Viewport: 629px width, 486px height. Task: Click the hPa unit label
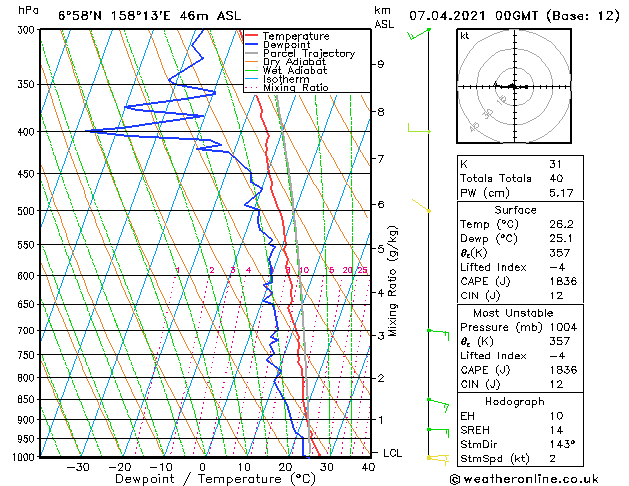(28, 10)
